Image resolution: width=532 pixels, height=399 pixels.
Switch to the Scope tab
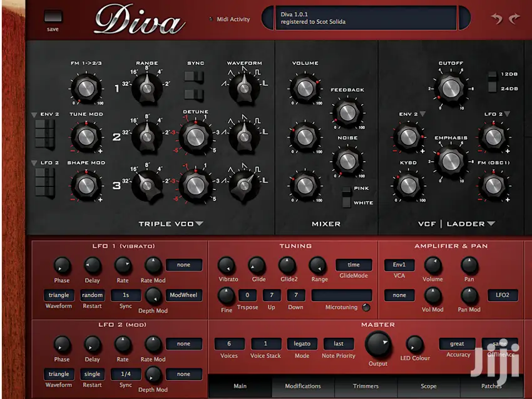(429, 386)
